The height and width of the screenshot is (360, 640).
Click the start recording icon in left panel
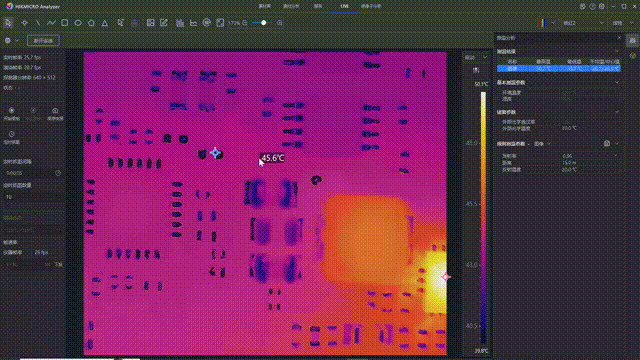(11, 111)
